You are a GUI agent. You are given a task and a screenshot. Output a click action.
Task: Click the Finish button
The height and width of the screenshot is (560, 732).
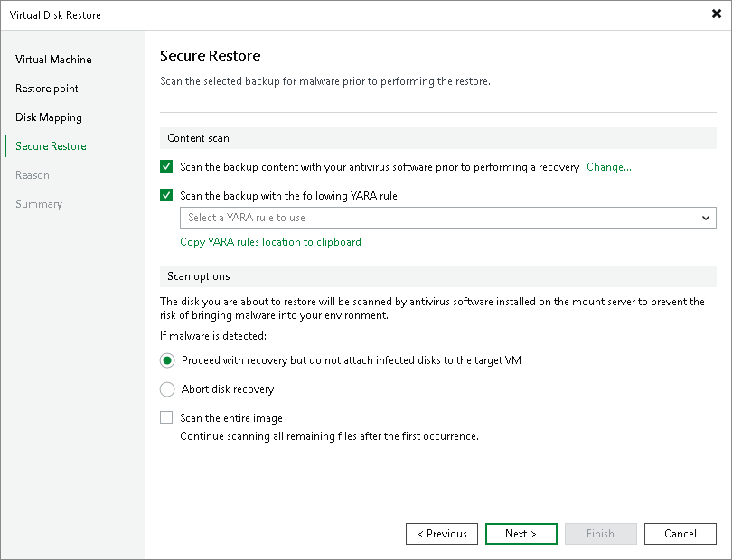(x=600, y=533)
